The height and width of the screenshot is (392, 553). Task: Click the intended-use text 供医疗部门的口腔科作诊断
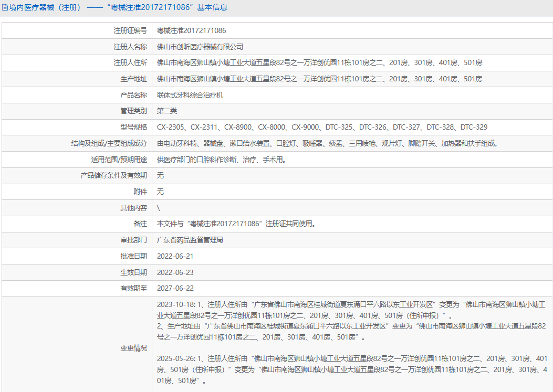click(221, 160)
